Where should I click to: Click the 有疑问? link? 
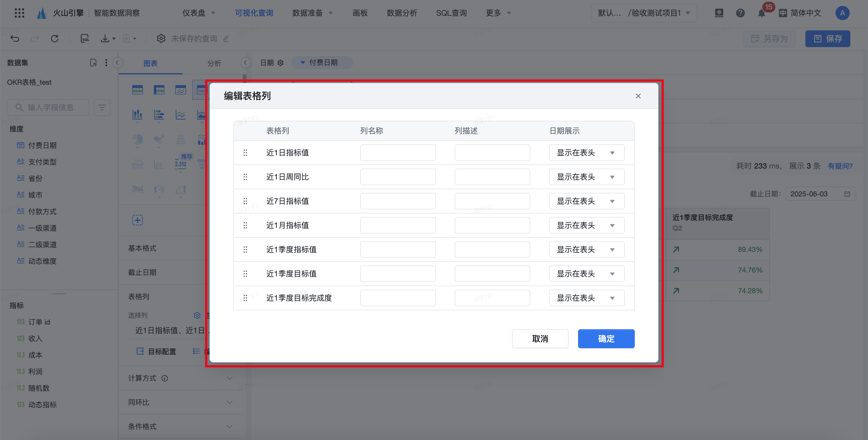[840, 166]
